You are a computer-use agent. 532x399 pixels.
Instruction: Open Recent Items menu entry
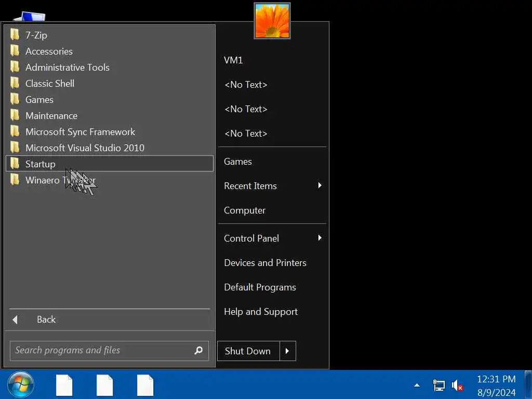(x=250, y=186)
